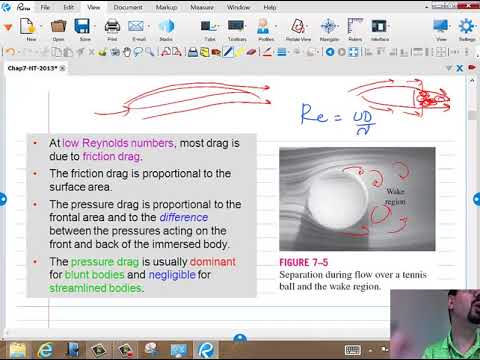The height and width of the screenshot is (360, 480).
Task: Select the Pan hand tool
Action: pyautogui.click(x=127, y=52)
